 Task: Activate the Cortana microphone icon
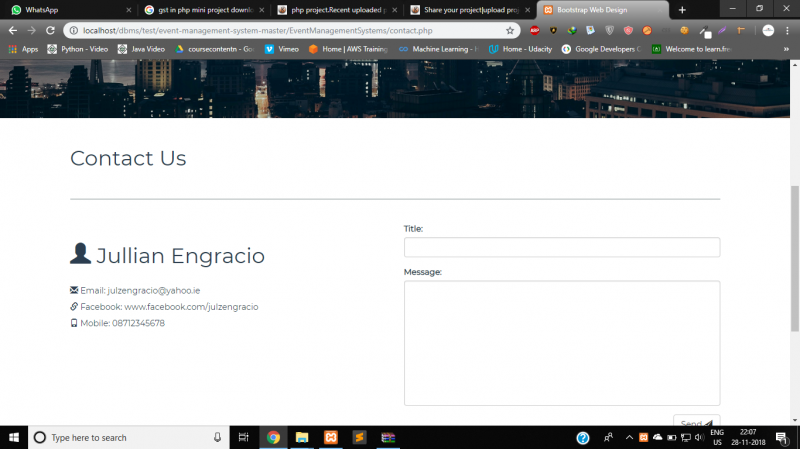pos(217,437)
